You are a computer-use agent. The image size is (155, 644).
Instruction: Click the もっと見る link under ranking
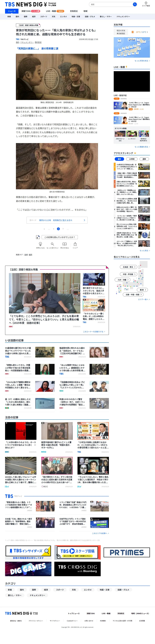tap(145, 250)
